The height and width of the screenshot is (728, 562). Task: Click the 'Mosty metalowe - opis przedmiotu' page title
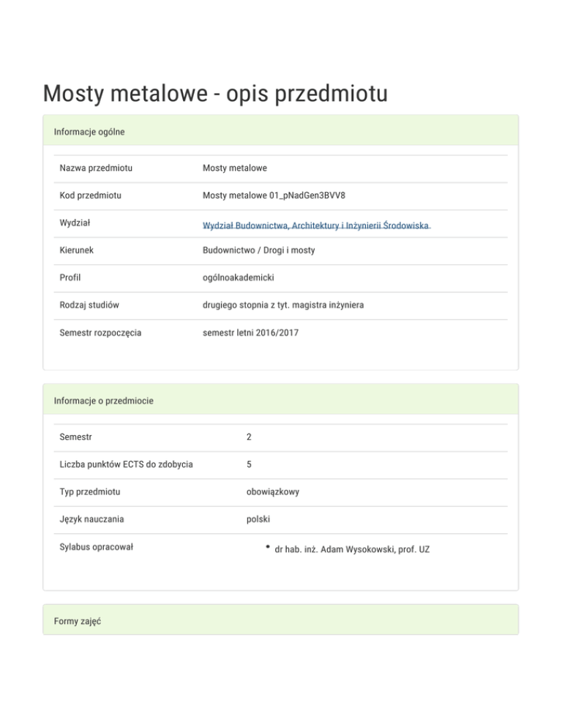pyautogui.click(x=214, y=94)
